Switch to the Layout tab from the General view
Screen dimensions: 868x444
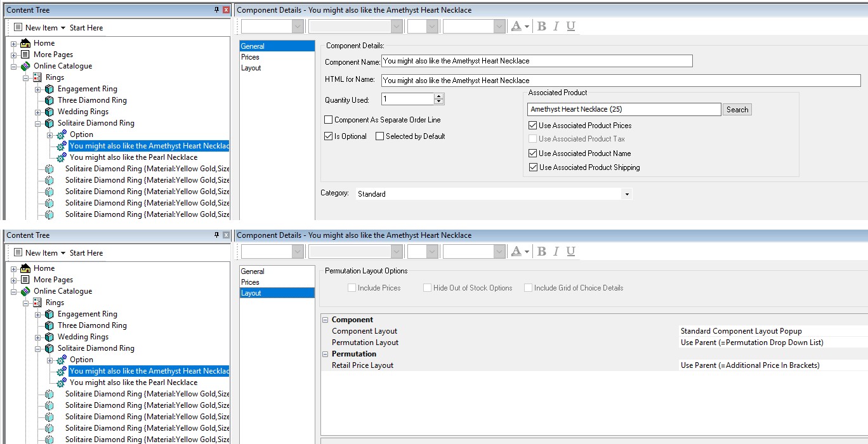pyautogui.click(x=251, y=68)
